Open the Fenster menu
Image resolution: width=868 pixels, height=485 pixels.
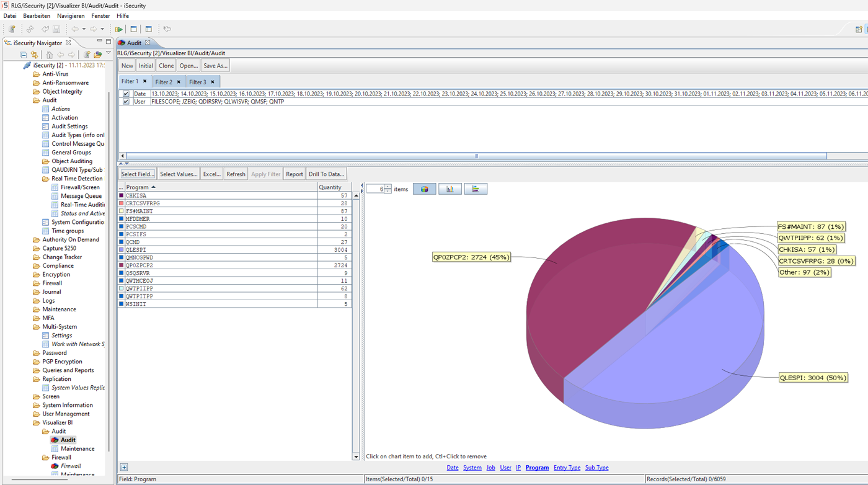[x=100, y=16]
